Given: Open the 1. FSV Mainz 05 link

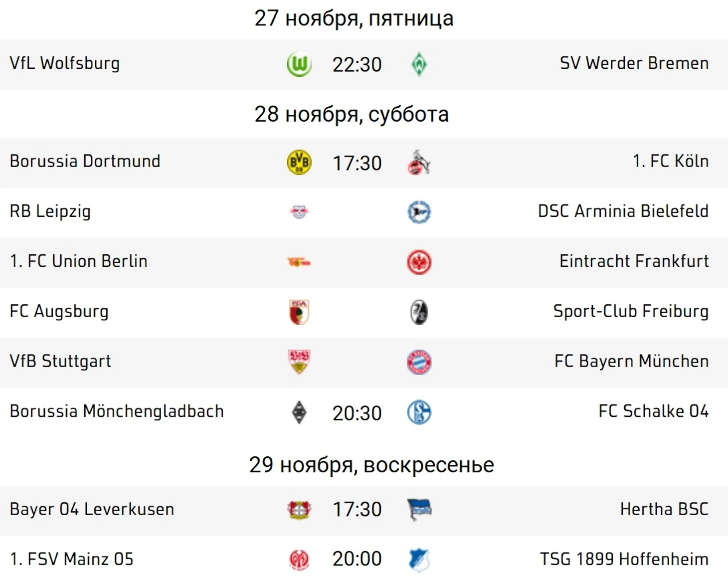Looking at the screenshot, I should (x=72, y=559).
